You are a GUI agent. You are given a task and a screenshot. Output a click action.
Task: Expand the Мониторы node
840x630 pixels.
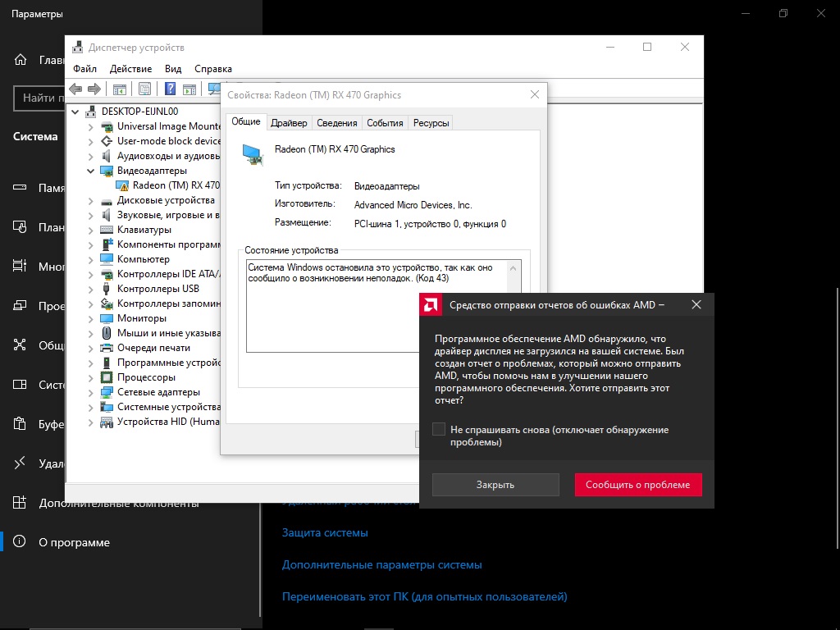pyautogui.click(x=90, y=319)
